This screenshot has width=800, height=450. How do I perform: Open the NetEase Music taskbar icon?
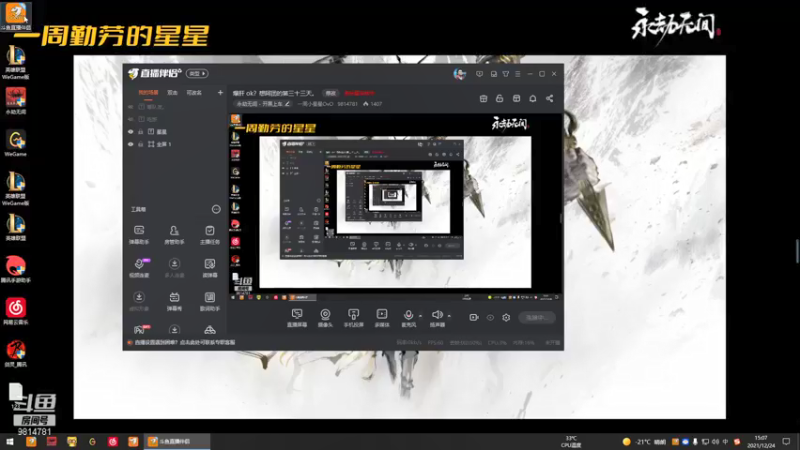pyautogui.click(x=113, y=441)
